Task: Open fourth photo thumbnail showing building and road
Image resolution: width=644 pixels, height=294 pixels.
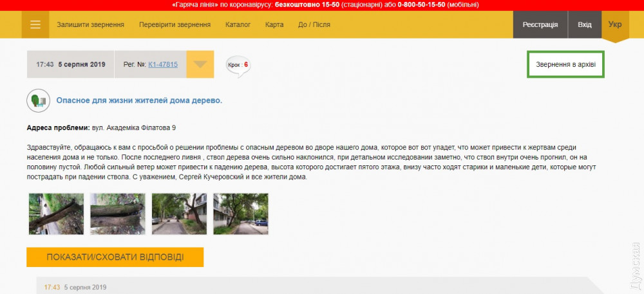Action: [240, 214]
